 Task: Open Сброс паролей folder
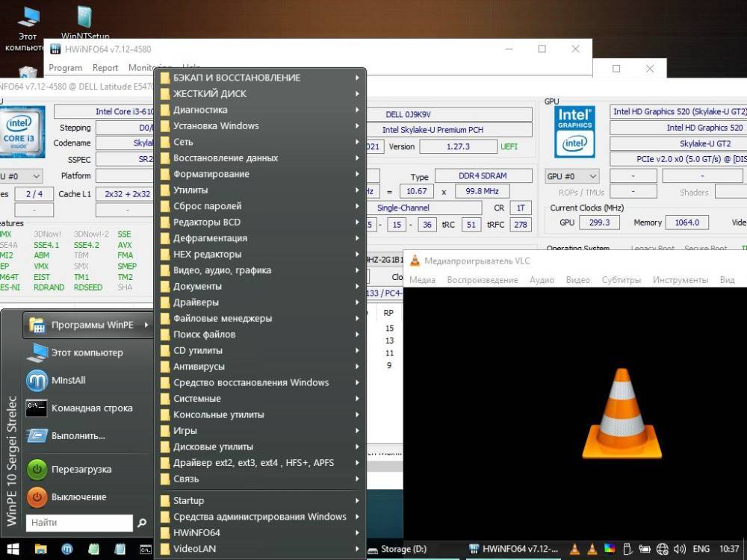[x=260, y=206]
